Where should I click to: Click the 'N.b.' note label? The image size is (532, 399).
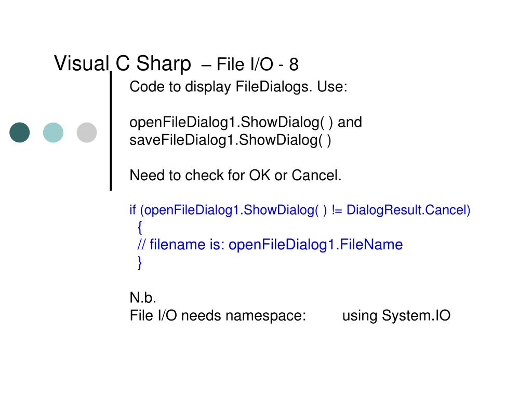point(143,298)
